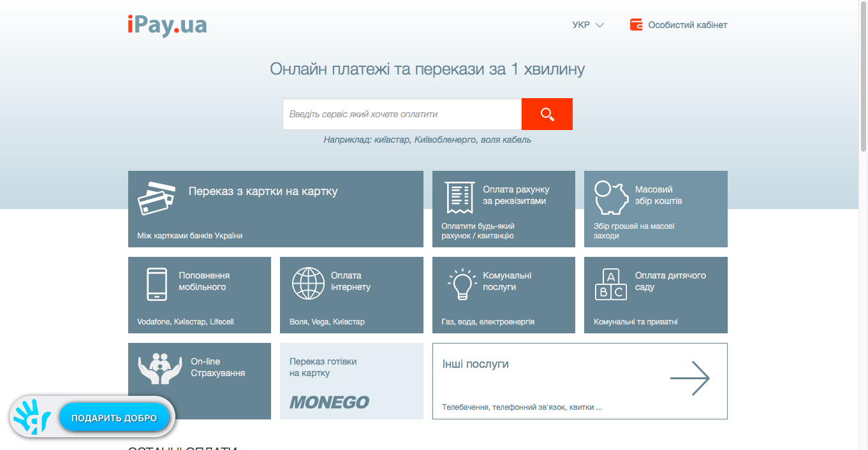This screenshot has height=450, width=868.
Task: Click the family in hands insurance icon
Action: pyautogui.click(x=160, y=368)
